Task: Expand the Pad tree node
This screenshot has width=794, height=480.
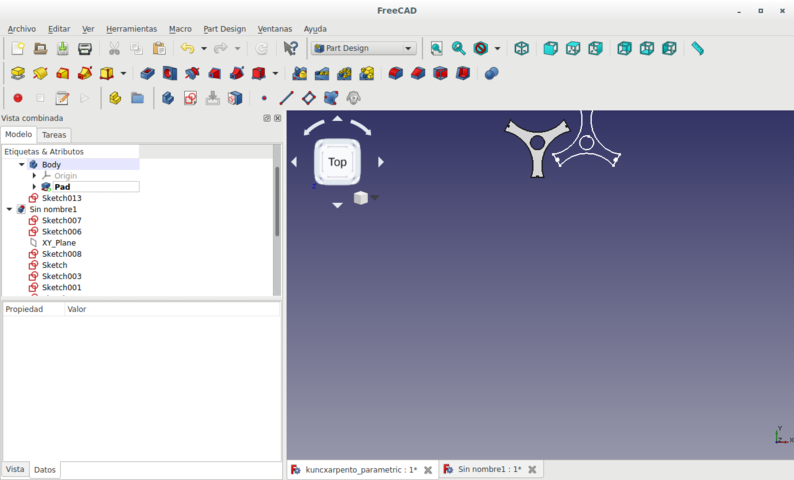Action: point(34,187)
